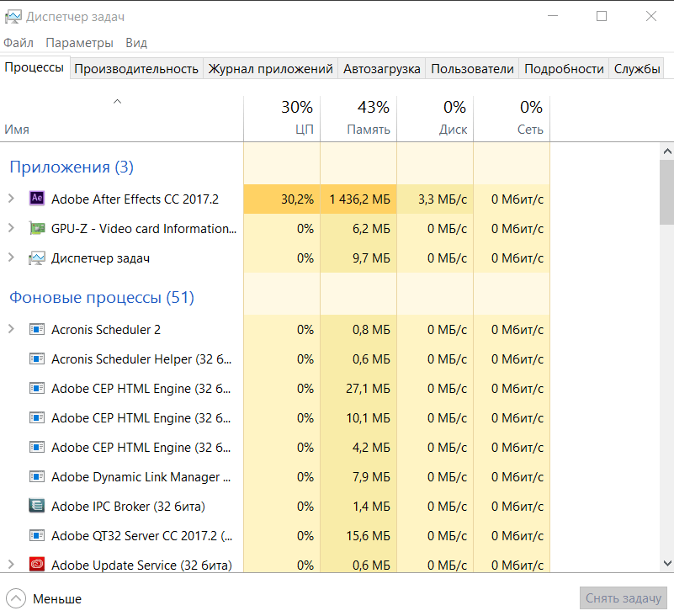Click the Снять задачу button
This screenshot has height=616, width=674.
624,598
